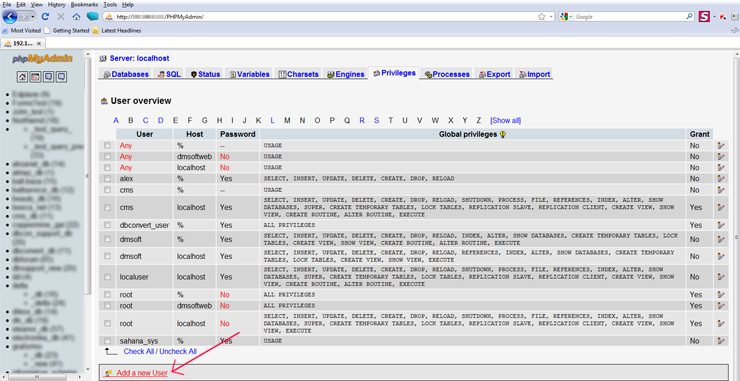This screenshot has height=381, width=740.
Task: Click the browser Stop loading icon
Action: coord(61,17)
